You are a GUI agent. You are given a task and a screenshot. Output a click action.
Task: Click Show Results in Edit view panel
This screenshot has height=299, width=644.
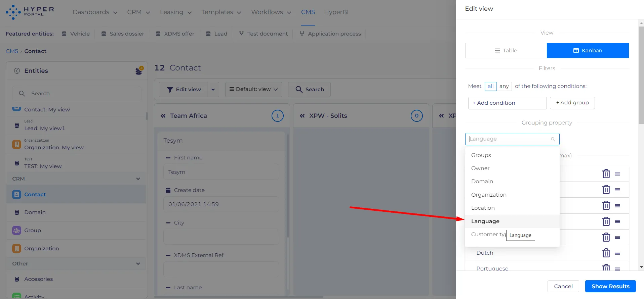[x=610, y=286]
